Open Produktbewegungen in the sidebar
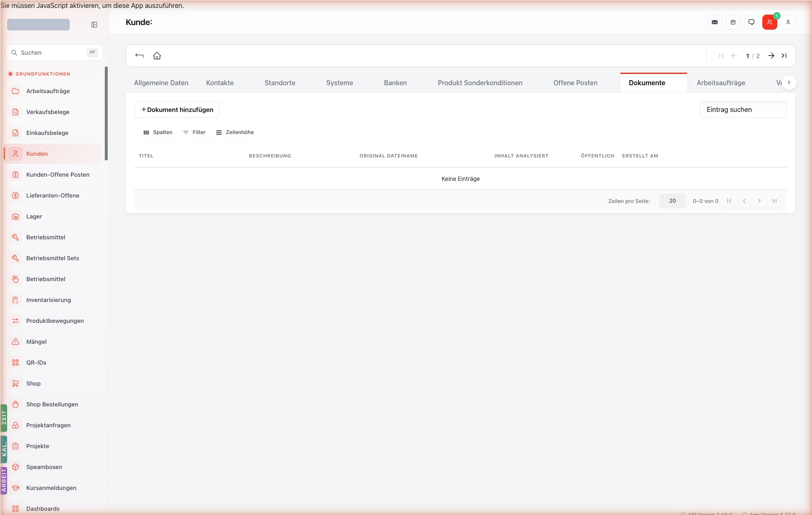This screenshot has width=812, height=515. [53, 321]
